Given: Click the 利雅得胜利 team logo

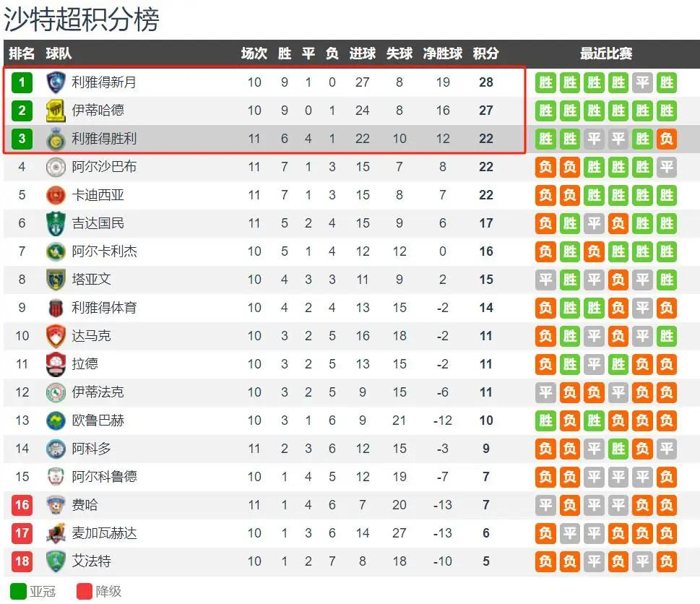Looking at the screenshot, I should (56, 139).
